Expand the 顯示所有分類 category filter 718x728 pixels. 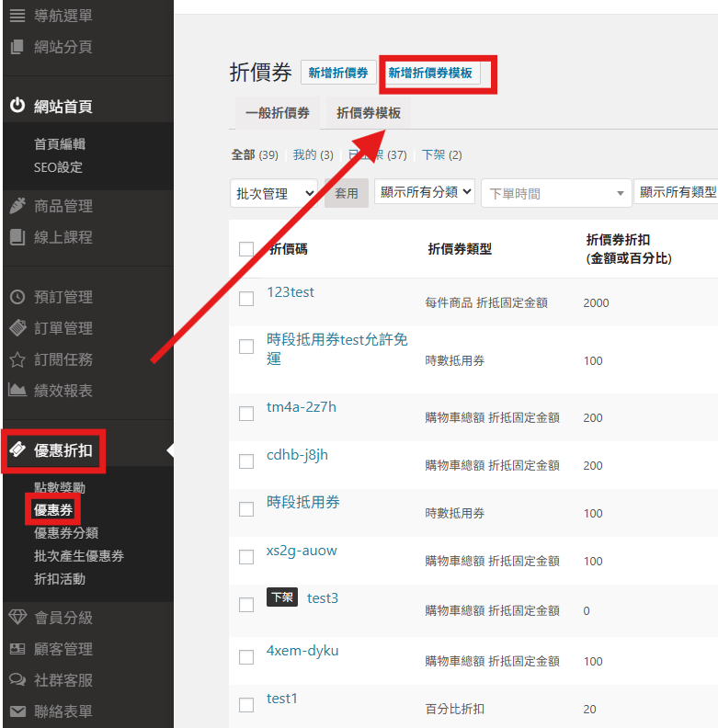point(424,192)
